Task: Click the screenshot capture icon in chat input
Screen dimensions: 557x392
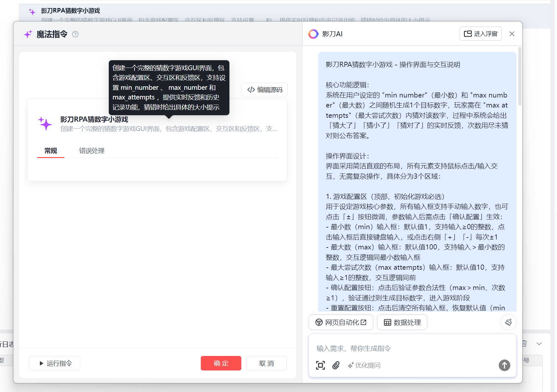Action: point(320,365)
